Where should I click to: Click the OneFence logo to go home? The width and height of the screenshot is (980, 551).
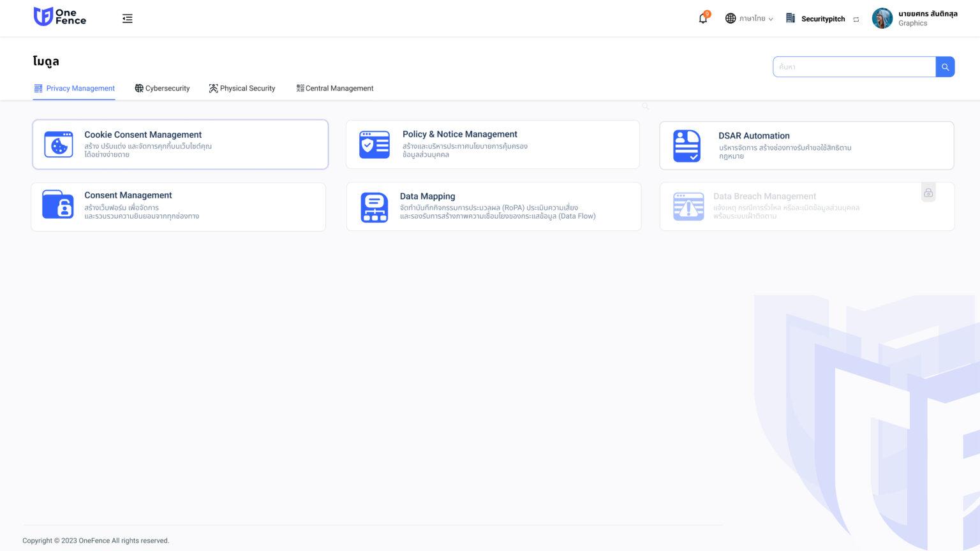[x=59, y=17]
